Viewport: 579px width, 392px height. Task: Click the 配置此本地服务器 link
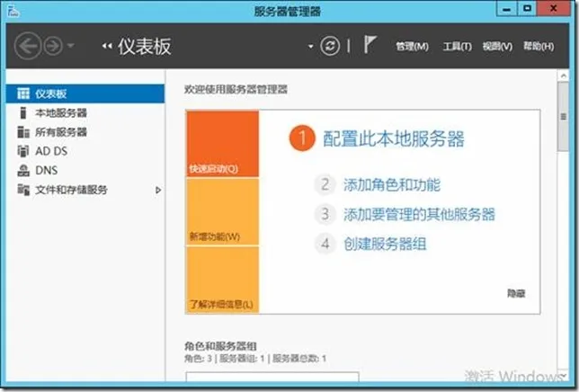393,139
